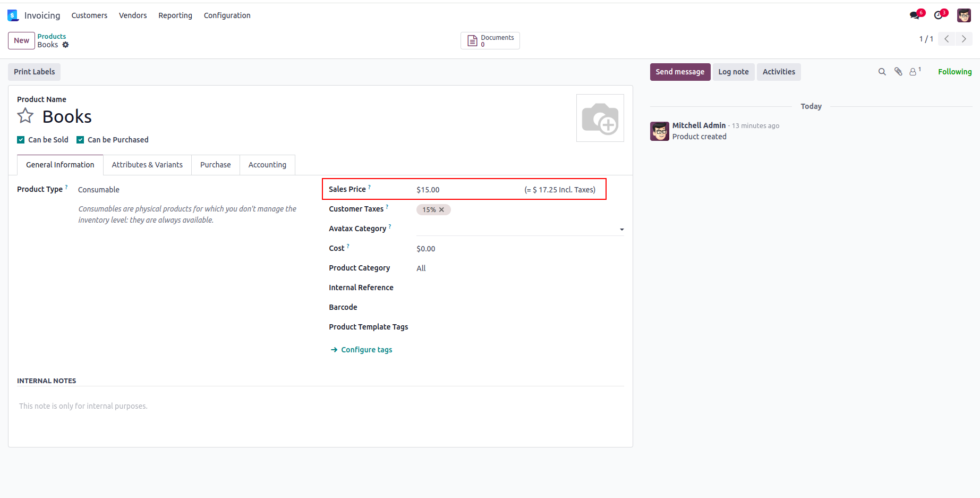Viewport: 980px width, 498px height.
Task: Go to the next record arrow
Action: 964,39
